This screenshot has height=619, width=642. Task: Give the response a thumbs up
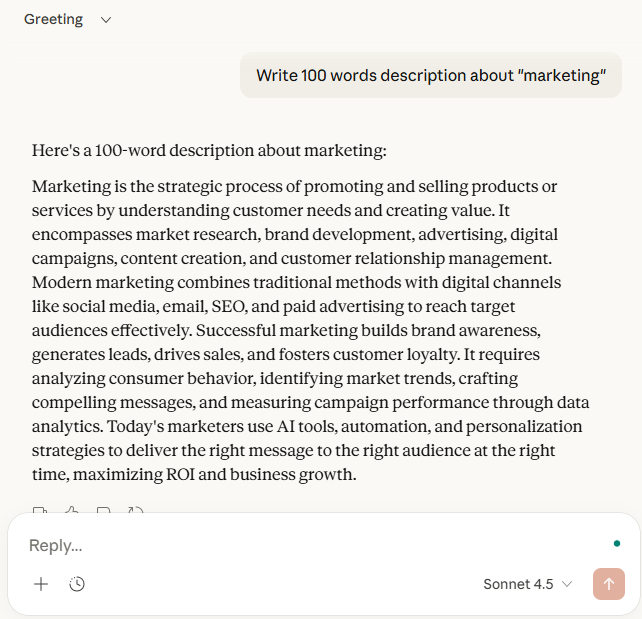[x=71, y=512]
